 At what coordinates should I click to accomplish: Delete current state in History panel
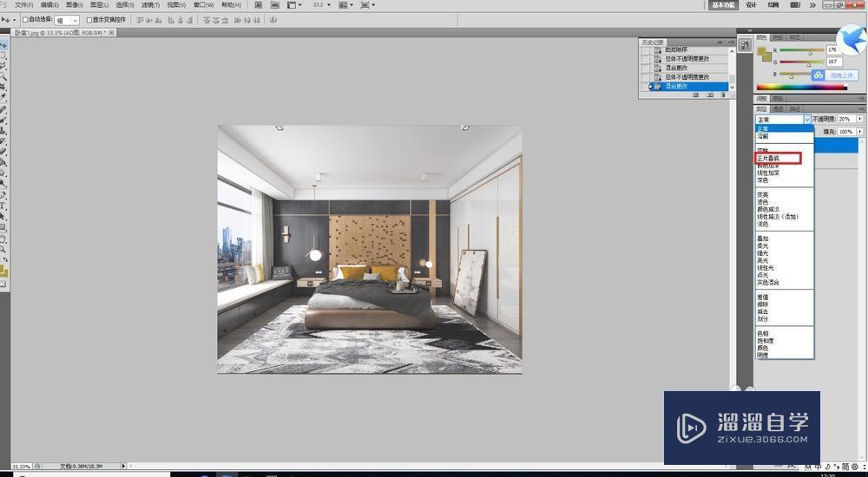[721, 95]
